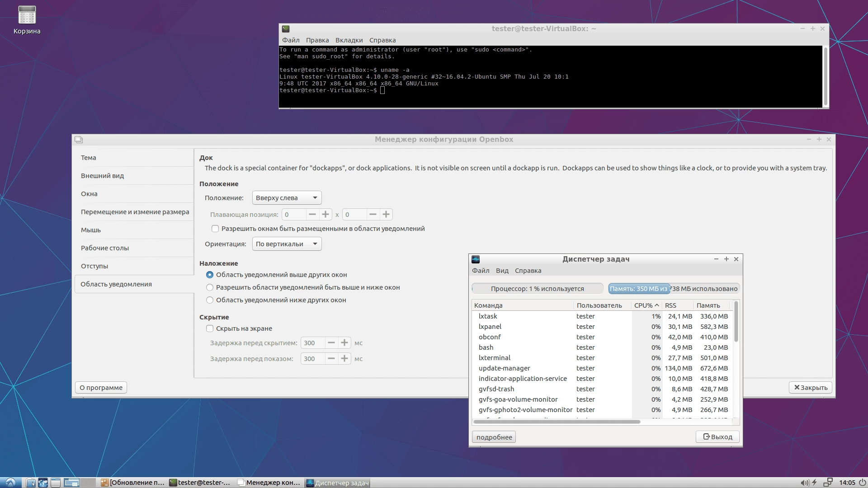
Task: Open the network connection tray icon
Action: pyautogui.click(x=828, y=483)
